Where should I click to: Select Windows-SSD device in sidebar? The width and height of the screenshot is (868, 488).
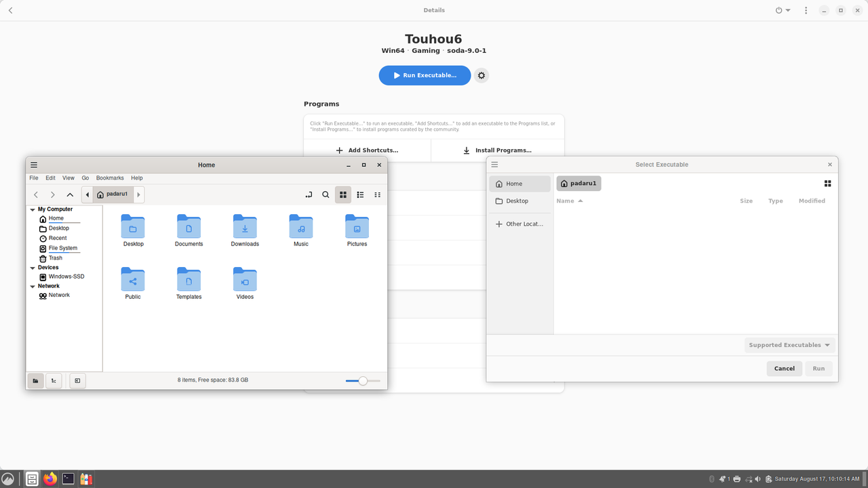[x=66, y=277]
